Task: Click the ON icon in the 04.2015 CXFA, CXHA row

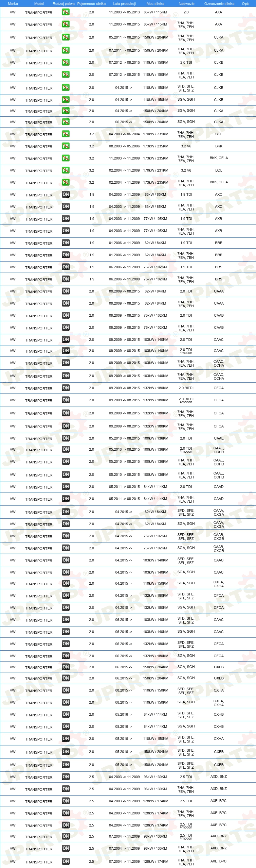Action: tap(65, 584)
